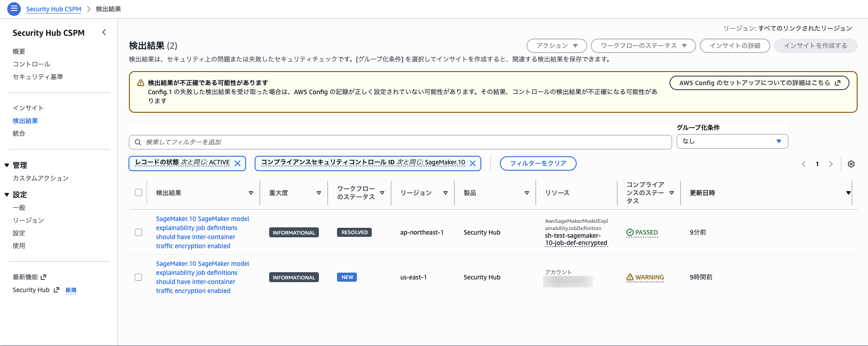Select all findings with the header checkbox
The height and width of the screenshot is (346, 868).
click(x=138, y=192)
